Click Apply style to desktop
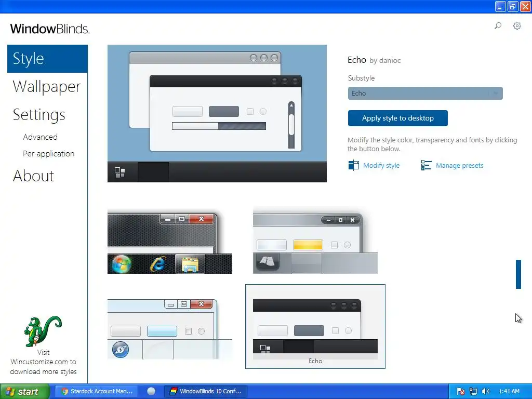This screenshot has width=532, height=399. tap(397, 118)
